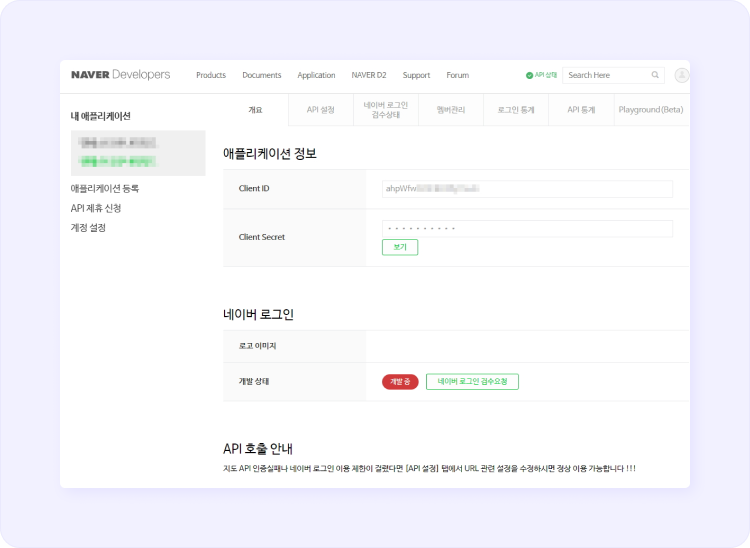Click the red 개발 중 status badge
Image resolution: width=750 pixels, height=548 pixels.
[x=400, y=382]
